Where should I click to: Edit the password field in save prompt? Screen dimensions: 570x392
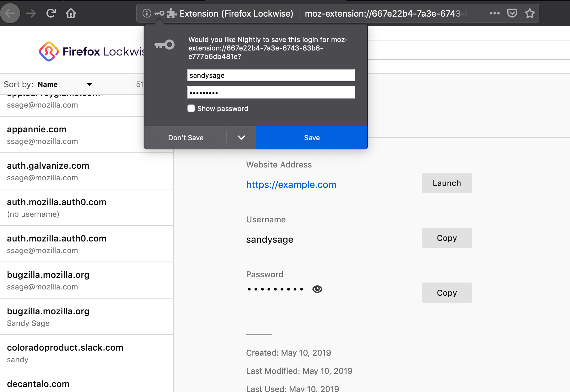271,93
